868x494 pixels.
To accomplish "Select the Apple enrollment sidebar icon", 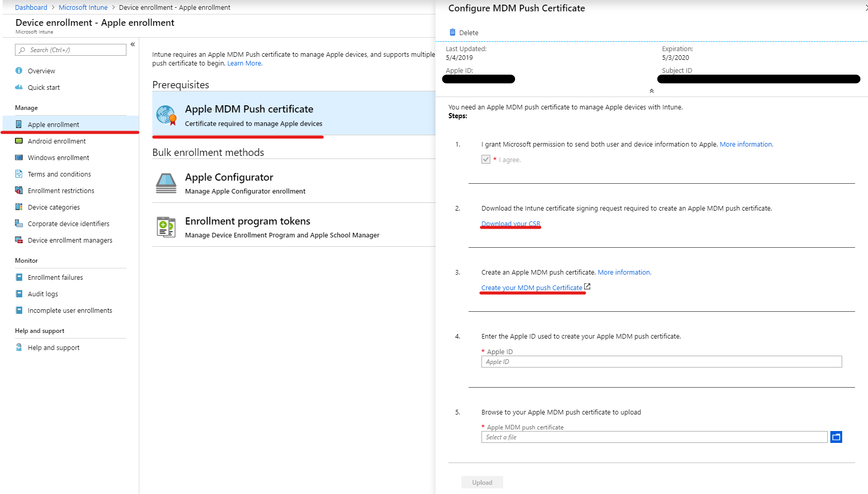I will (19, 124).
